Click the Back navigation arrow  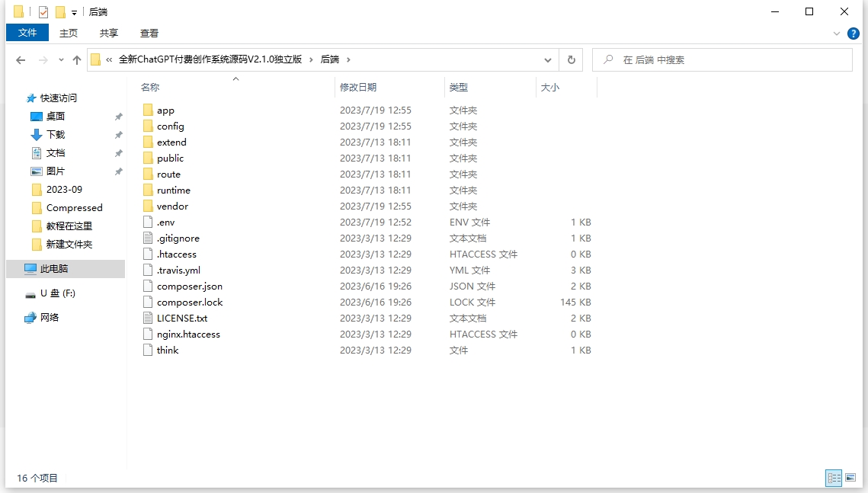[x=21, y=60]
